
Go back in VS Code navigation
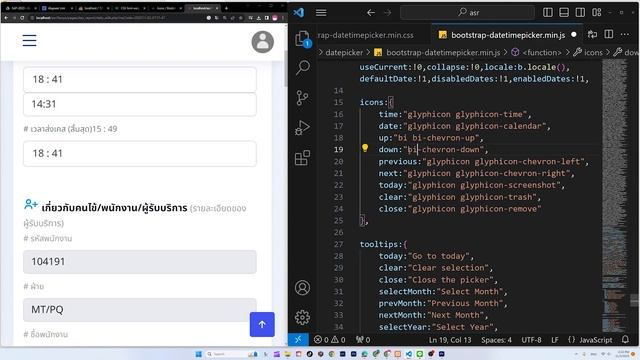[x=371, y=13]
